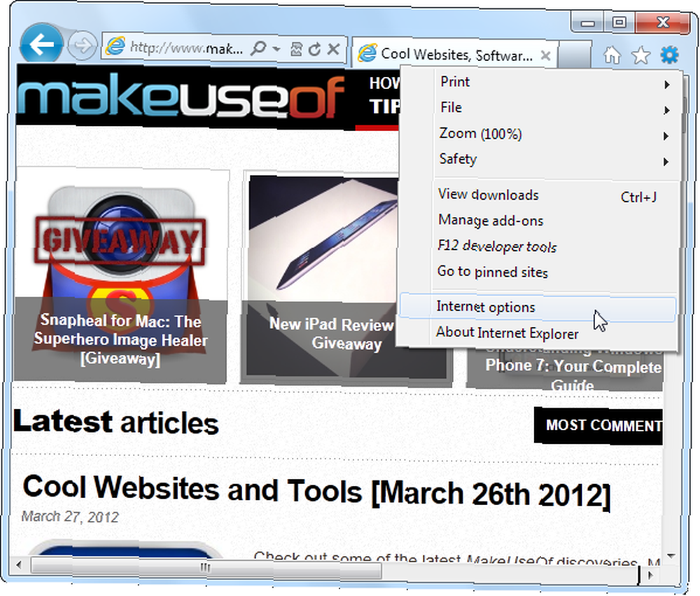Expand the Print submenu

(540, 82)
